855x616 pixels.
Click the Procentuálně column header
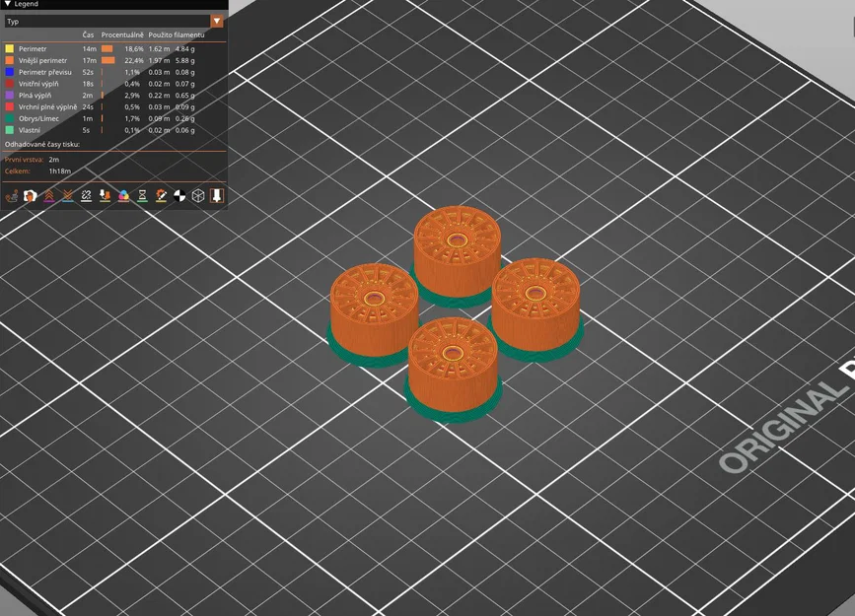(122, 34)
